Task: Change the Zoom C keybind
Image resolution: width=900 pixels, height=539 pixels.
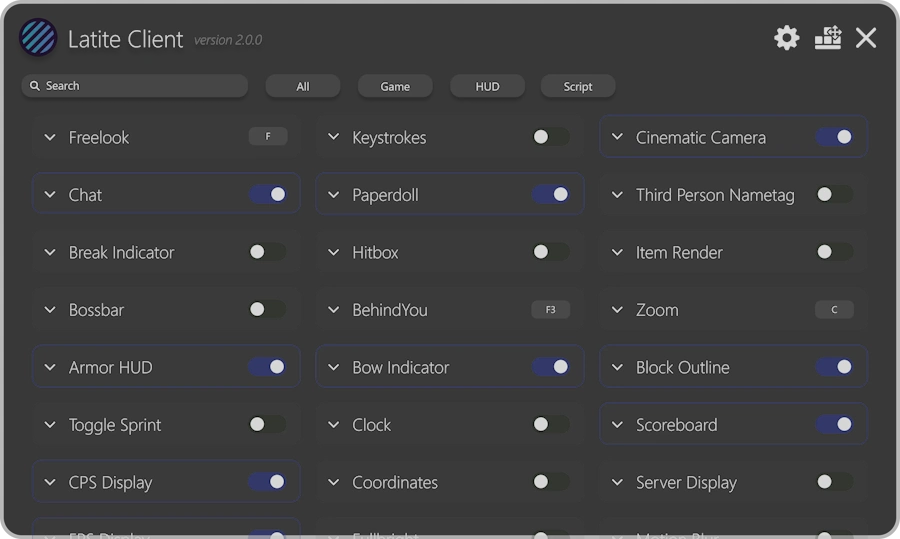Action: pyautogui.click(x=834, y=309)
